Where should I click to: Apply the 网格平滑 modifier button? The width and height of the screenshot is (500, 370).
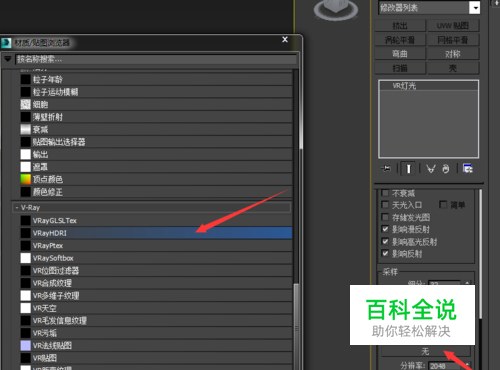pyautogui.click(x=453, y=40)
